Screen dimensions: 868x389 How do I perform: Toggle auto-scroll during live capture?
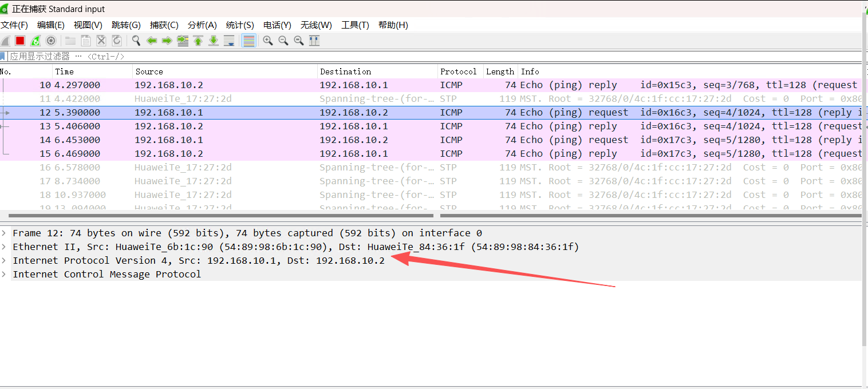click(x=228, y=40)
